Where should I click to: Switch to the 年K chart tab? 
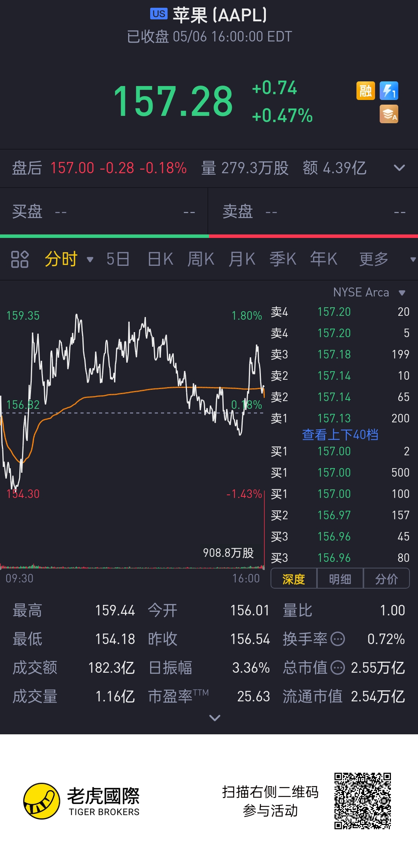click(324, 259)
